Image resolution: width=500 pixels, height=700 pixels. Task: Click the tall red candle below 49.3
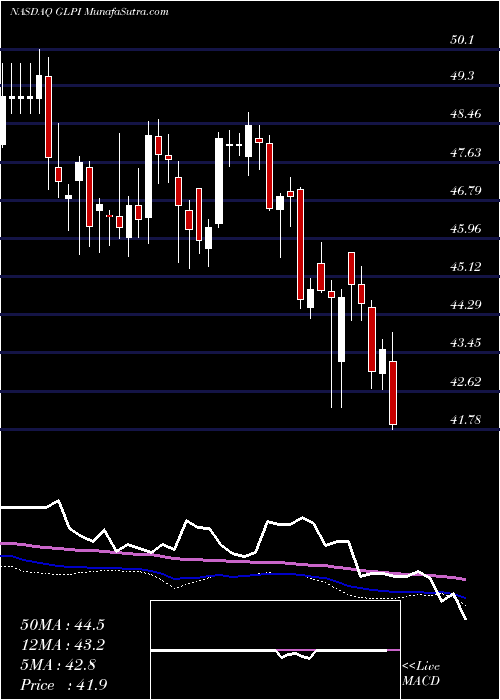pyautogui.click(x=48, y=117)
